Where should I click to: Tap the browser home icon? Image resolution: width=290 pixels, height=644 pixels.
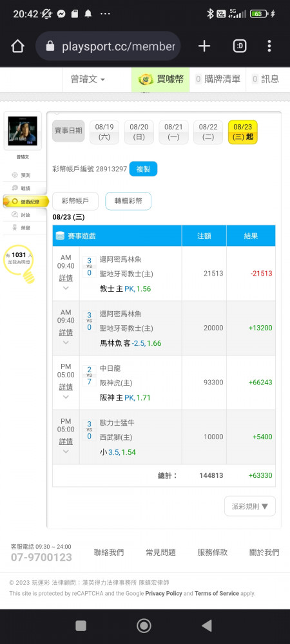click(x=17, y=46)
